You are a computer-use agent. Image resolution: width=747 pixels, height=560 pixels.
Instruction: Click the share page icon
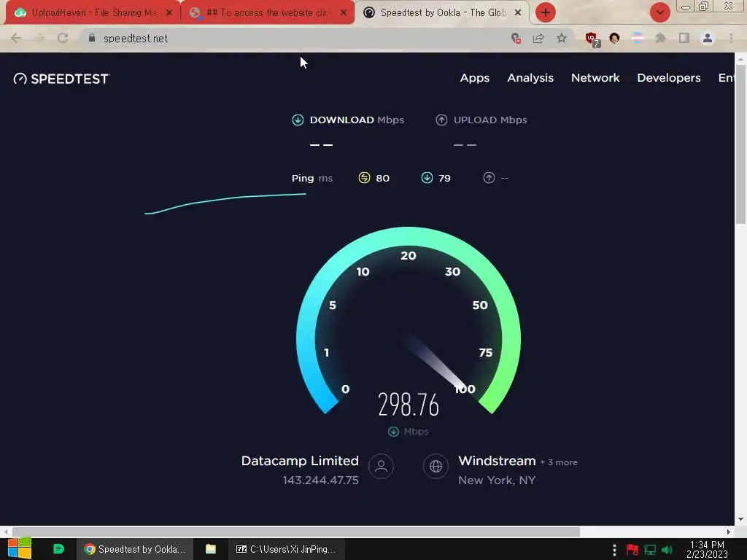[538, 38]
